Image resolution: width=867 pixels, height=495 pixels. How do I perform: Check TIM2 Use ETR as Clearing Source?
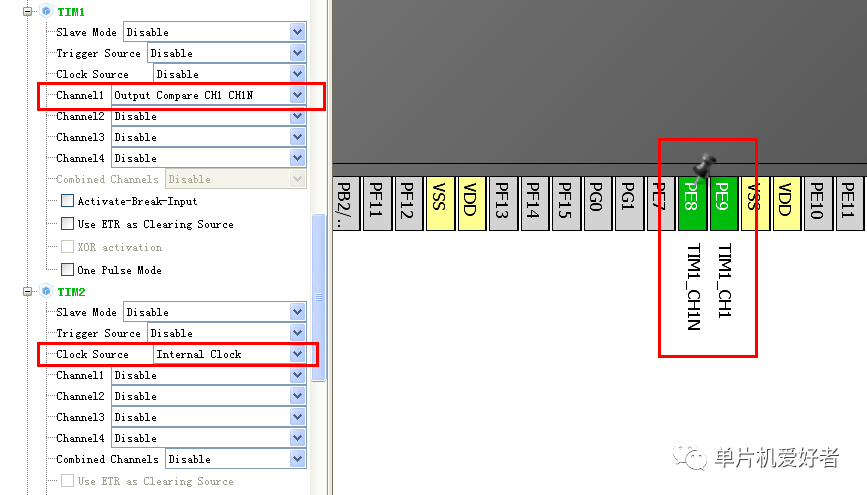coord(67,481)
